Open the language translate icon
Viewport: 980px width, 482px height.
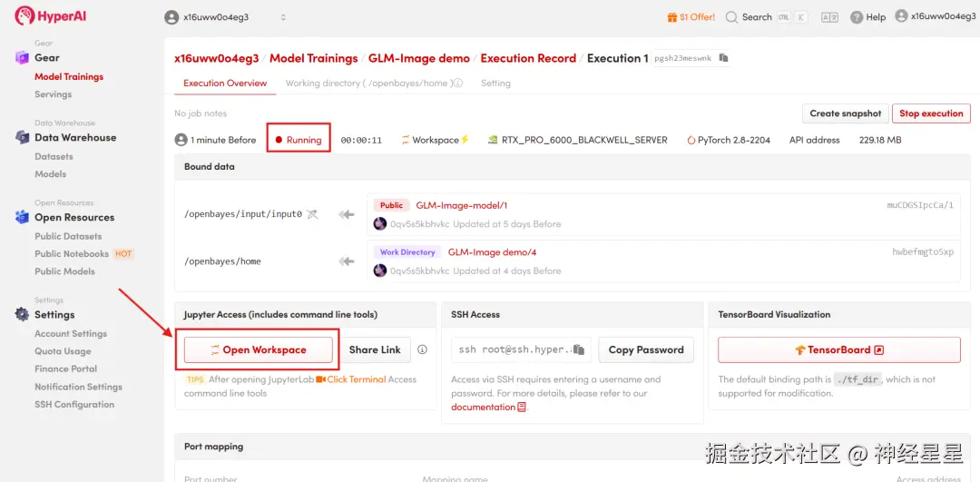click(x=829, y=17)
